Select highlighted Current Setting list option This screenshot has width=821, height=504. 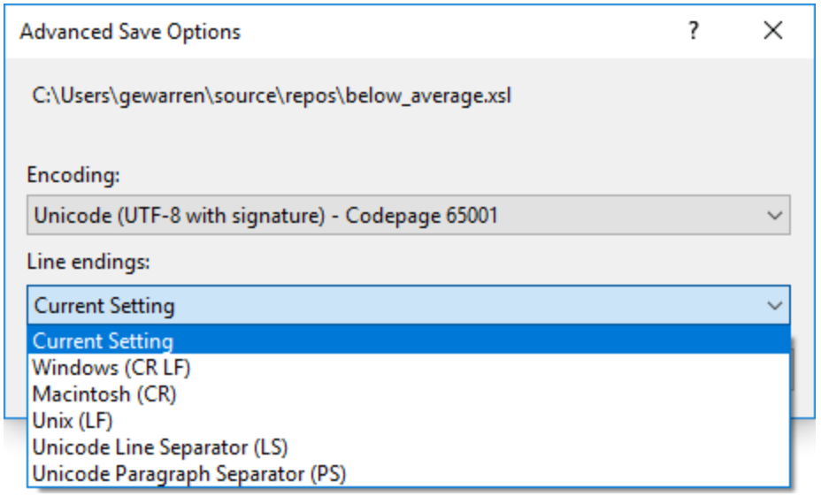[103, 340]
